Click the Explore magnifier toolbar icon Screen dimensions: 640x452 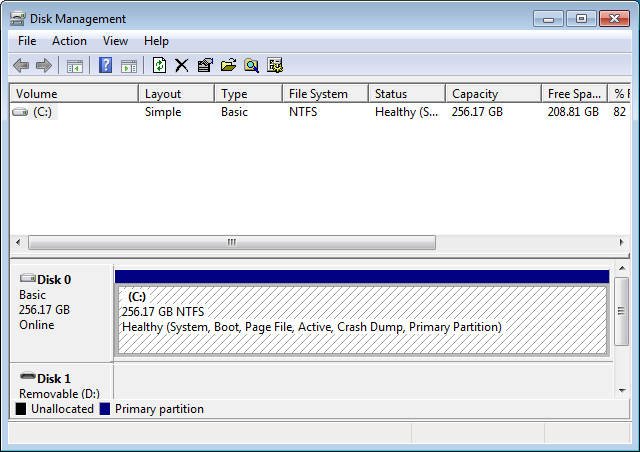pos(251,65)
